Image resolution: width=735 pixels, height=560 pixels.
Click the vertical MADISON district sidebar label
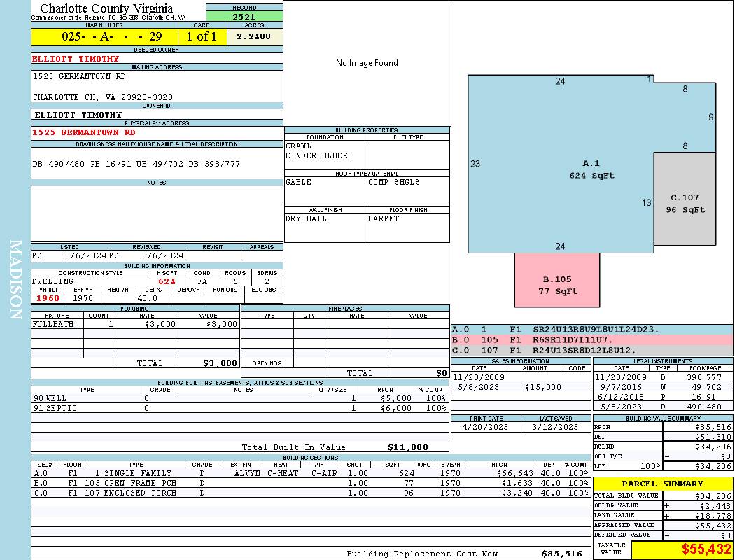coord(15,280)
